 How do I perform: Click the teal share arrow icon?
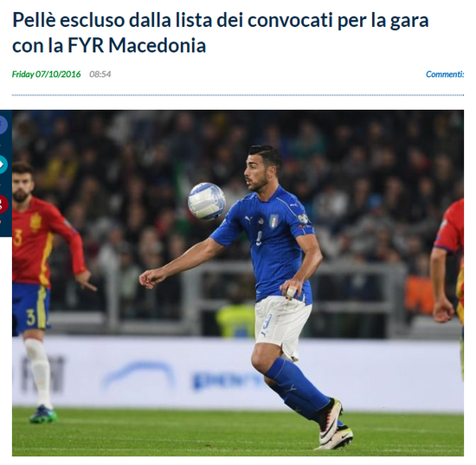pos(3,165)
